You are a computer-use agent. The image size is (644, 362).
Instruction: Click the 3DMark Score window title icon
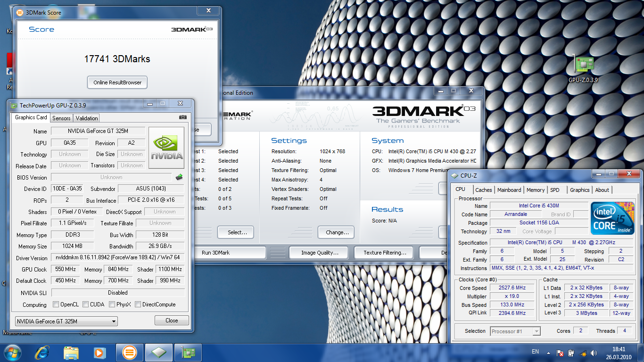coord(20,12)
